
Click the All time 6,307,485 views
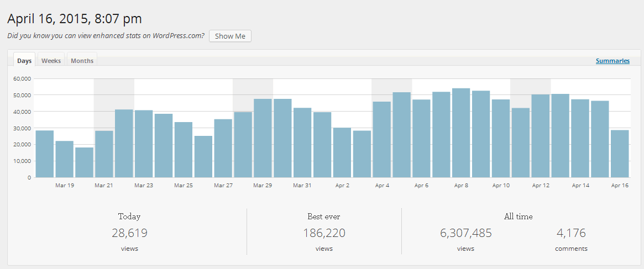[466, 233]
